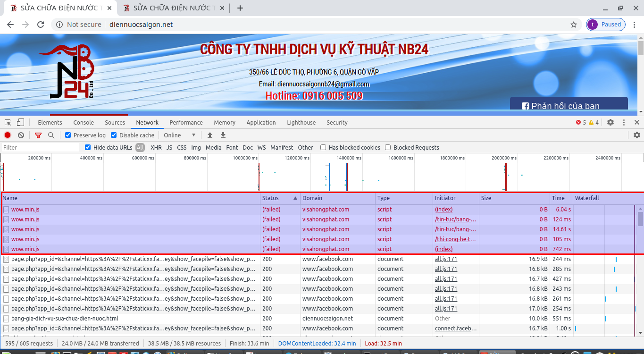Viewport: 644px width, 354px height.
Task: Stop recording network log (red circle)
Action: [8, 135]
